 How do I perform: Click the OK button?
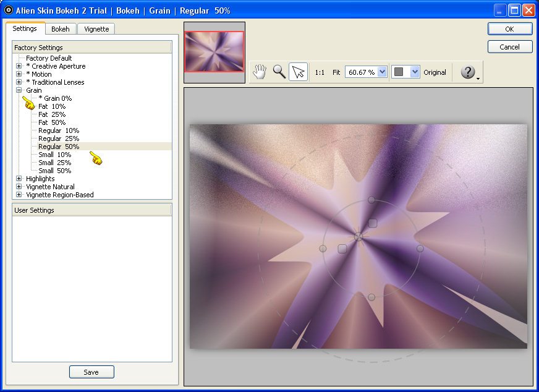[x=509, y=29]
